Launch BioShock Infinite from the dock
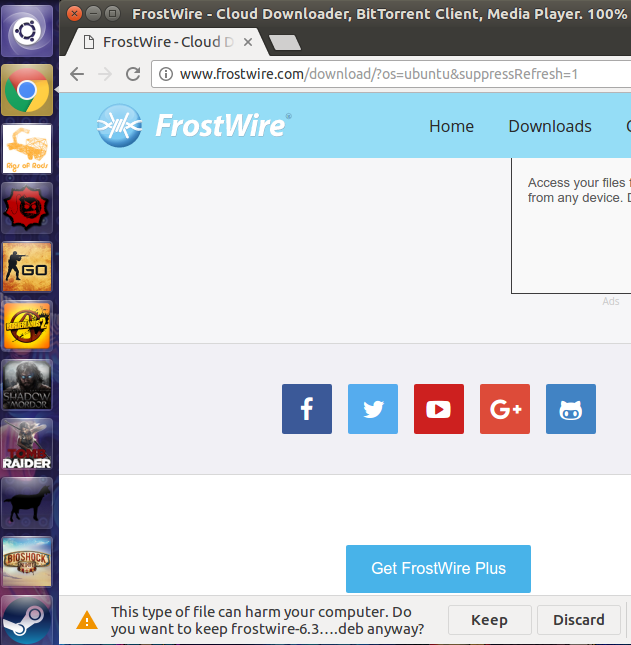This screenshot has width=631, height=645. click(27, 562)
